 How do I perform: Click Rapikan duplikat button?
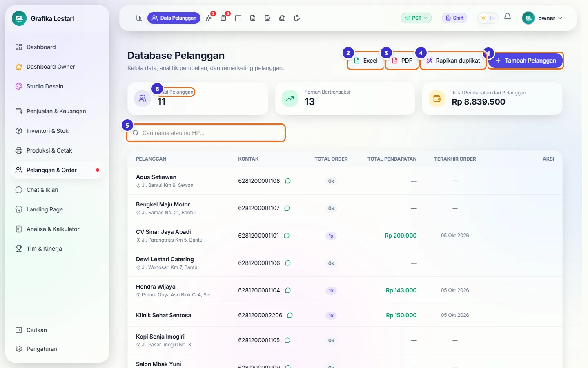coord(453,61)
